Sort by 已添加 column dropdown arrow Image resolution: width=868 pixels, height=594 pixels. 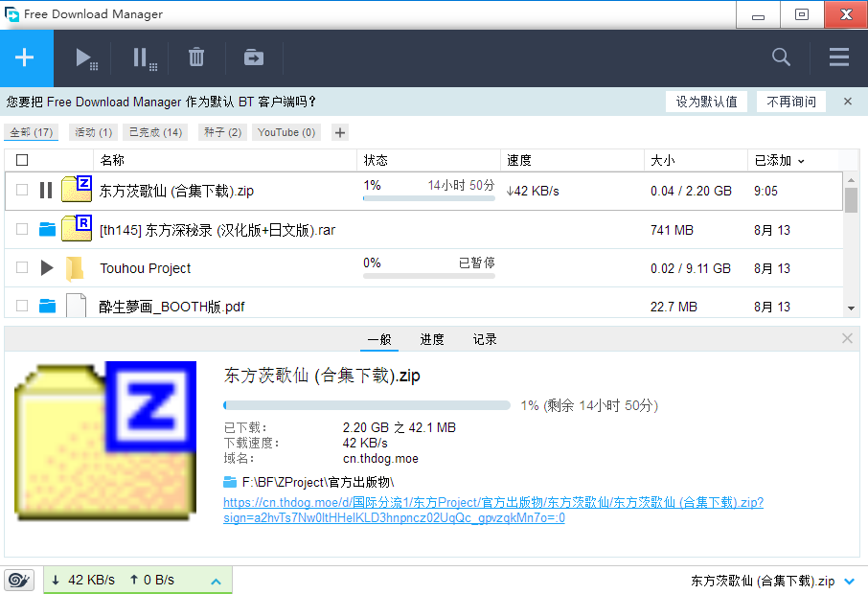801,161
